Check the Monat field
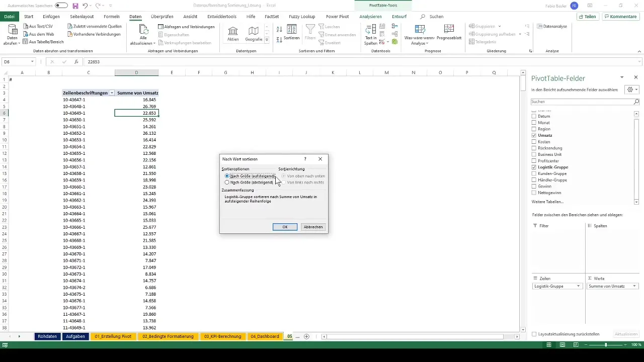644x362 pixels. coord(534,123)
